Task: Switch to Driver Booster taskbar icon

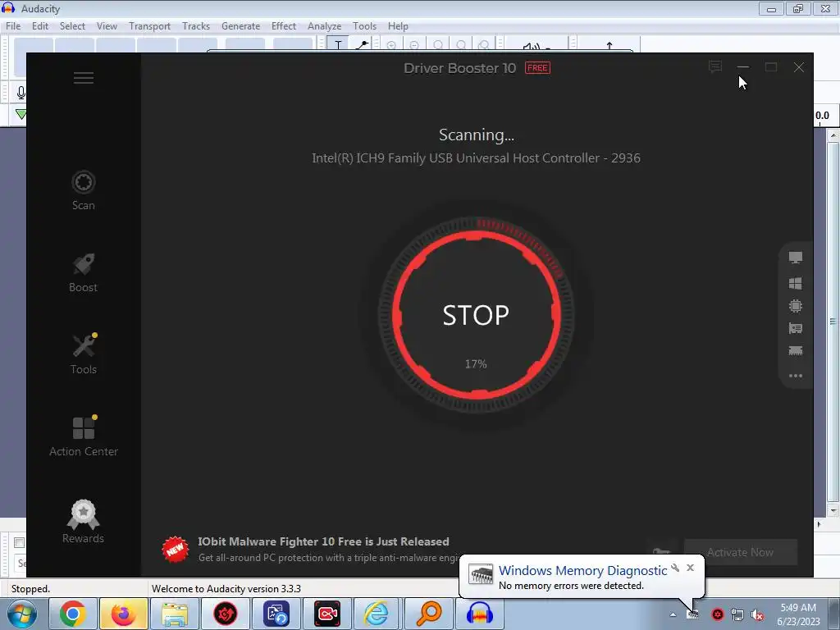Action: [x=226, y=614]
